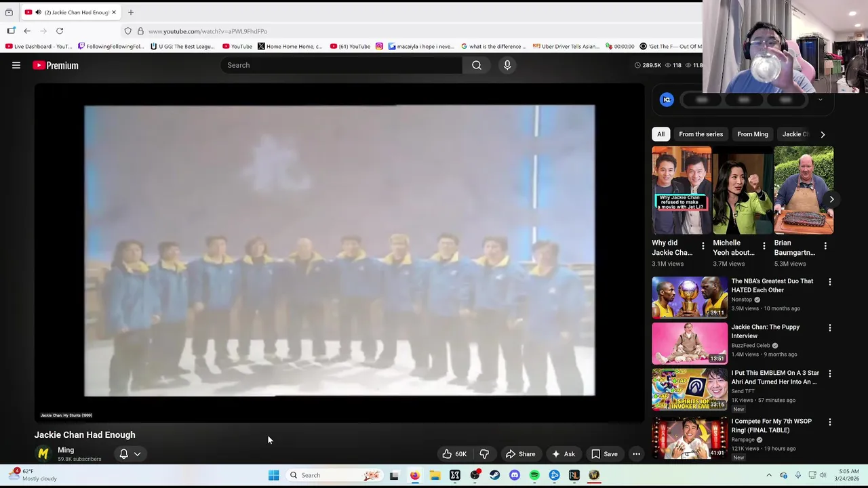Open the Windows Start menu
The image size is (868, 488).
[x=273, y=475]
